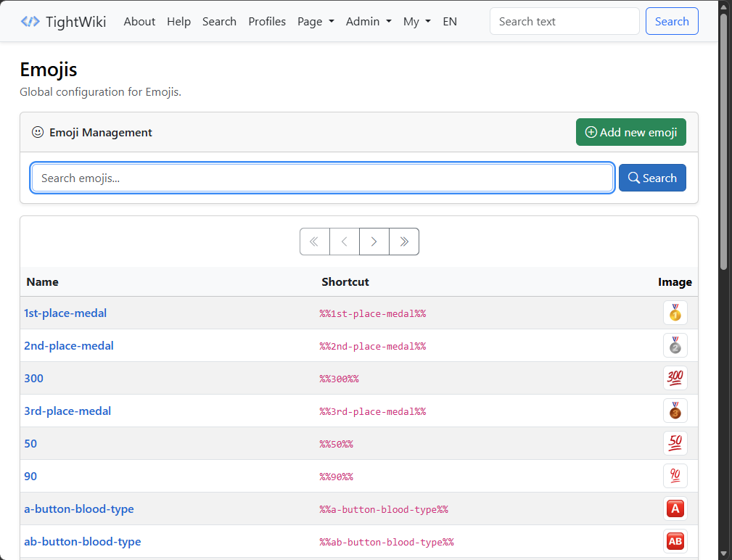This screenshot has width=732, height=560.
Task: Click the 50 emoji image
Action: [x=675, y=443]
